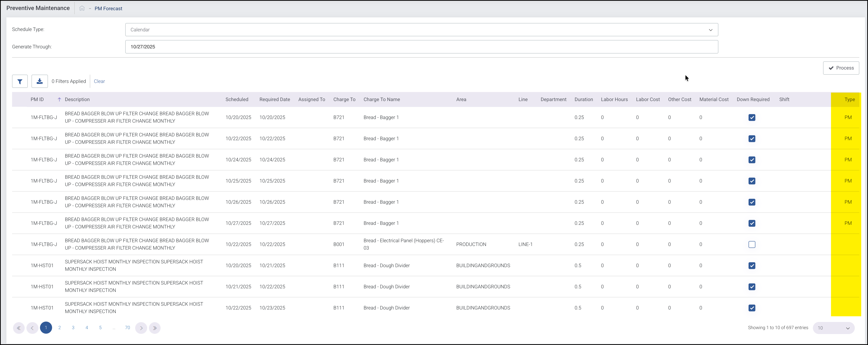Go to page 3 of results
The height and width of the screenshot is (345, 868).
[73, 327]
